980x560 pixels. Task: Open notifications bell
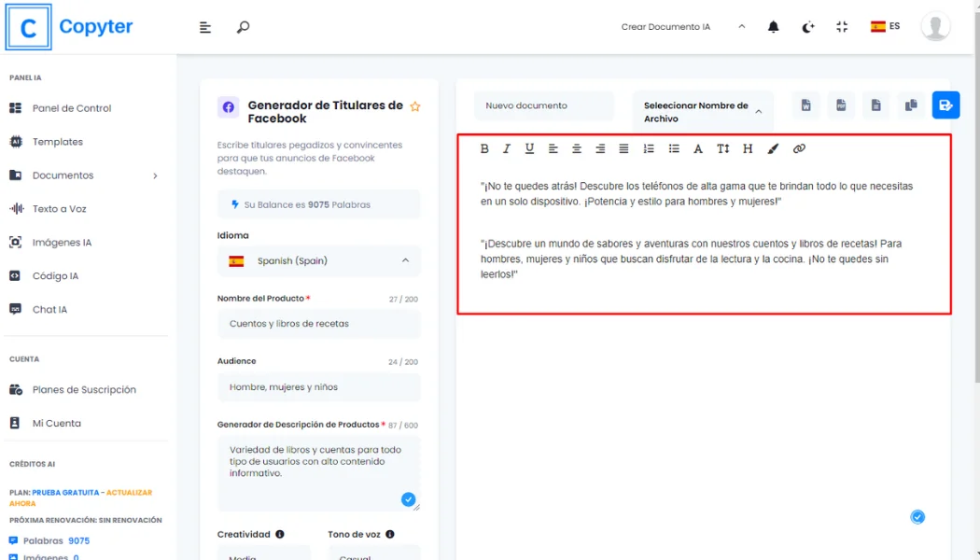click(773, 27)
